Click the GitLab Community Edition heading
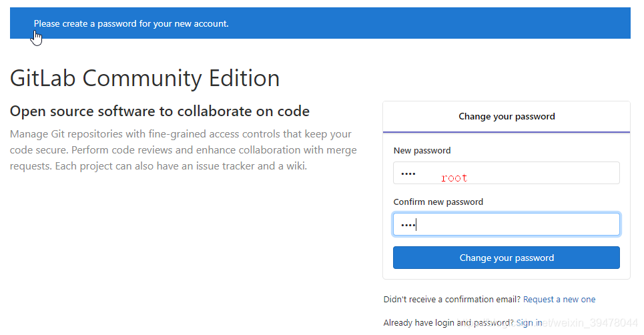Viewport: 644px width, 335px height. pos(145,78)
